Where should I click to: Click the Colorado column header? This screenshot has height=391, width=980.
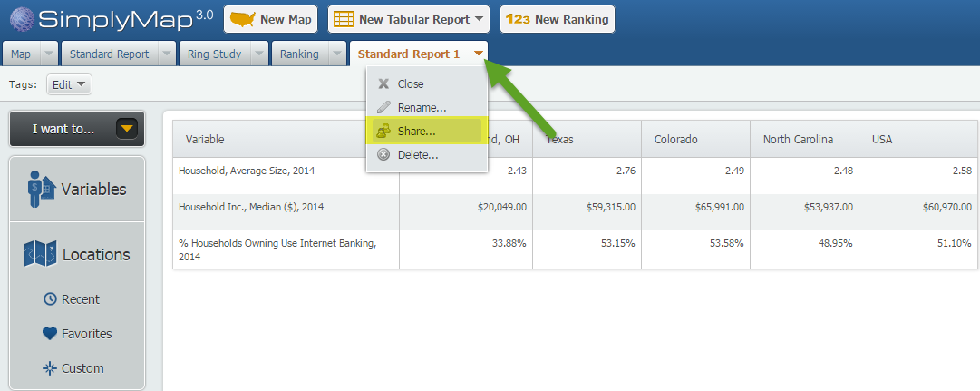point(695,139)
